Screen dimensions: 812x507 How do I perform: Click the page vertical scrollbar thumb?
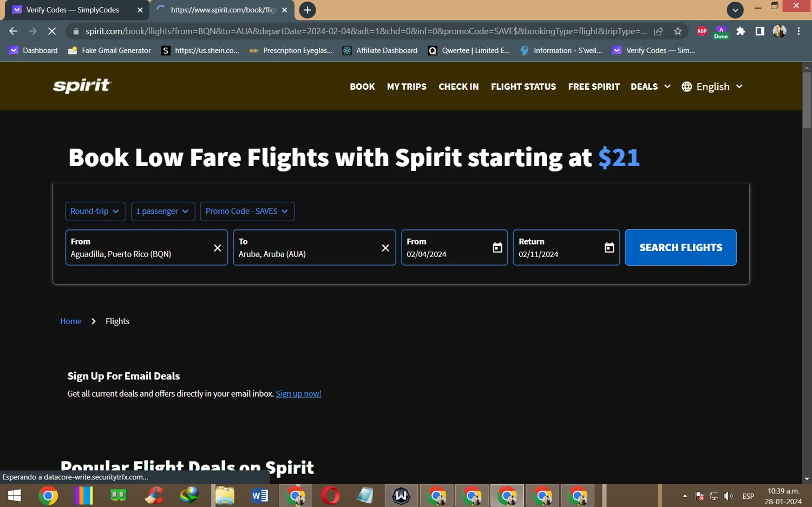click(807, 100)
